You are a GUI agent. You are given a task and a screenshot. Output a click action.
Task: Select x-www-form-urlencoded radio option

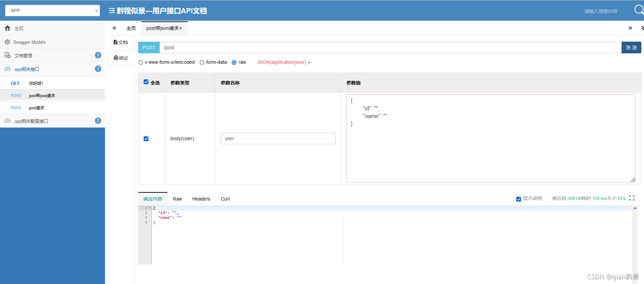tap(141, 62)
